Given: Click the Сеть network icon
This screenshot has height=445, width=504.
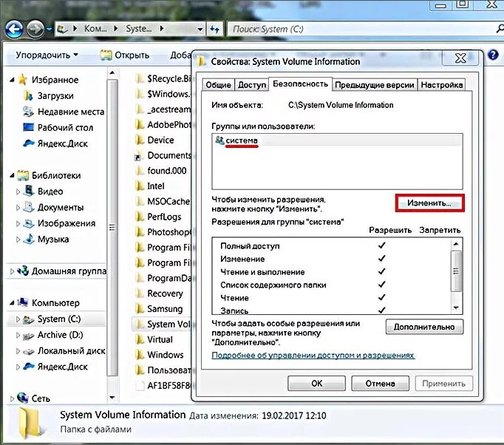Looking at the screenshot, I should [x=23, y=398].
